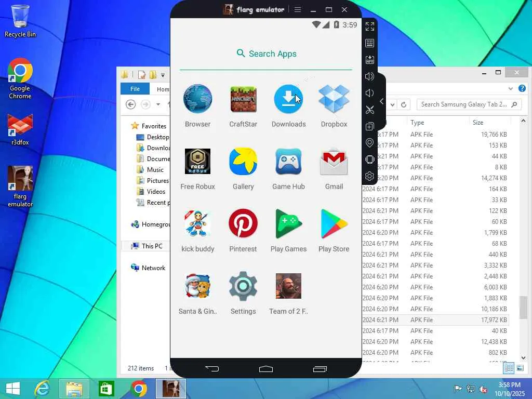The width and height of the screenshot is (532, 399).
Task: Click the emulator volume up icon
Action: point(369,76)
